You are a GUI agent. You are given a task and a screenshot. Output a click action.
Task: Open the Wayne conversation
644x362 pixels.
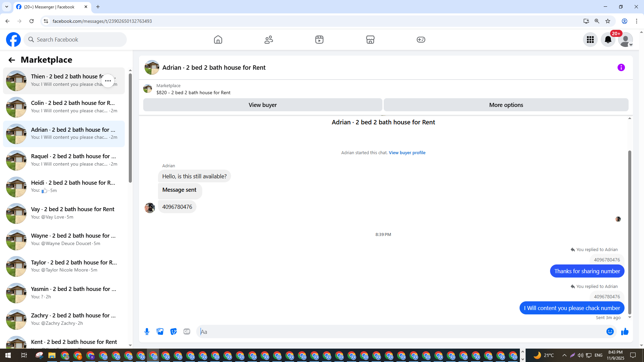64,240
